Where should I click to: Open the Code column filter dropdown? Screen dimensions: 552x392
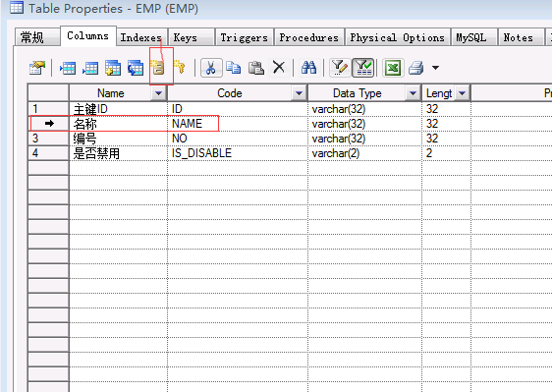pyautogui.click(x=299, y=93)
